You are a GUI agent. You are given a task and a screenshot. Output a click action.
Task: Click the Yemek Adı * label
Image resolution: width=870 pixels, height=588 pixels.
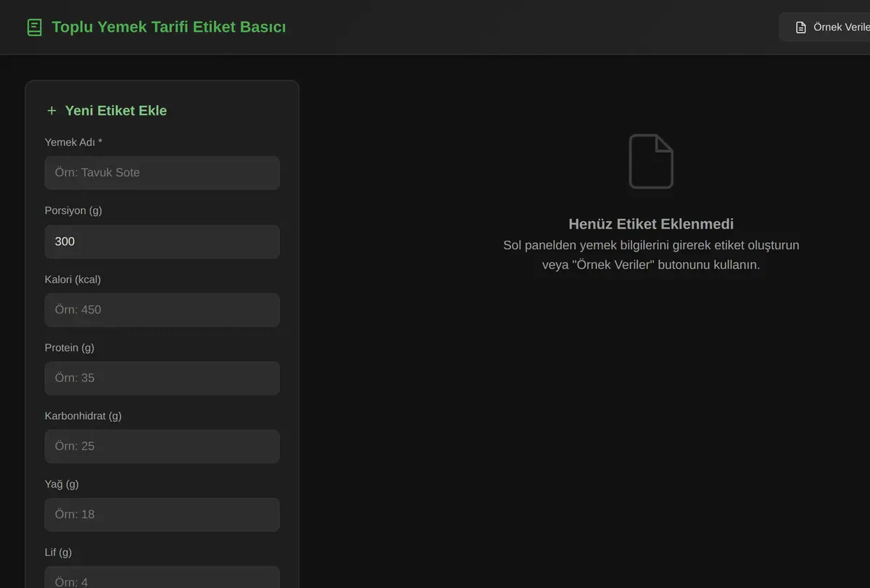(73, 142)
